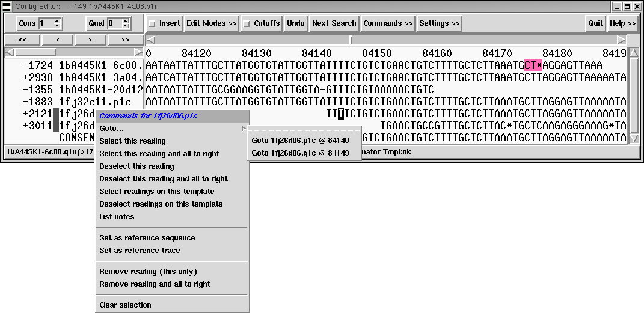
Task: Open the Settings dropdown
Action: pos(439,23)
